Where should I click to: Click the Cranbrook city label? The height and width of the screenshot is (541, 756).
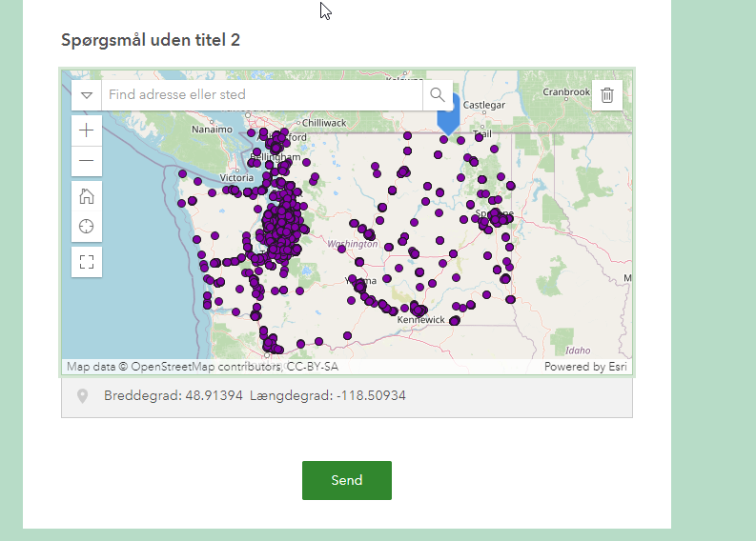click(566, 92)
